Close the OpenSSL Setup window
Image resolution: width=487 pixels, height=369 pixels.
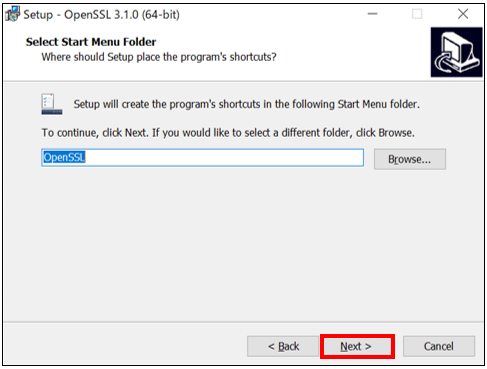point(463,14)
